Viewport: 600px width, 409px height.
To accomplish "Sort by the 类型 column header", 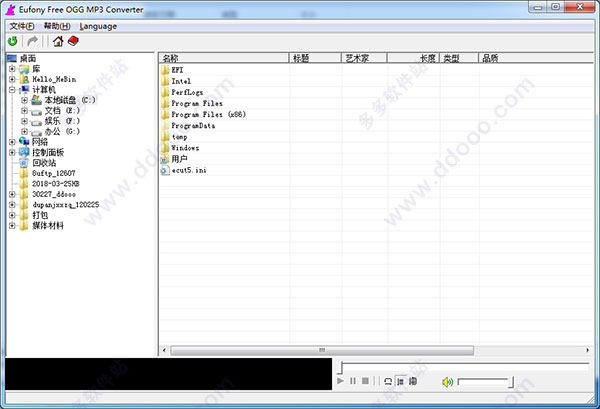I will 459,58.
